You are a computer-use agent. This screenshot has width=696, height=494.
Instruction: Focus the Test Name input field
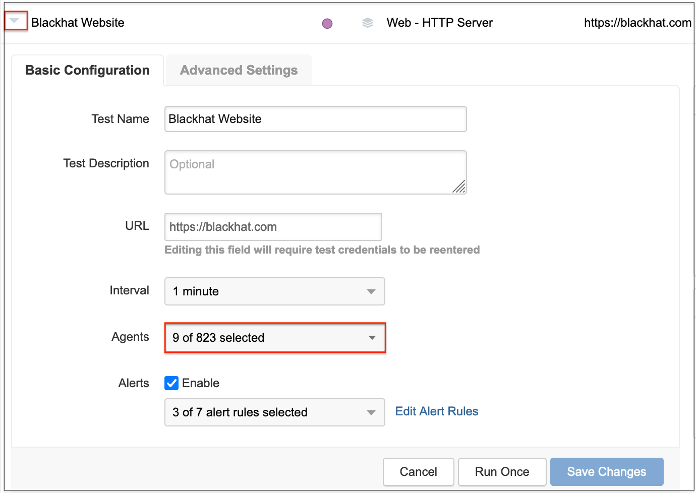click(x=315, y=119)
